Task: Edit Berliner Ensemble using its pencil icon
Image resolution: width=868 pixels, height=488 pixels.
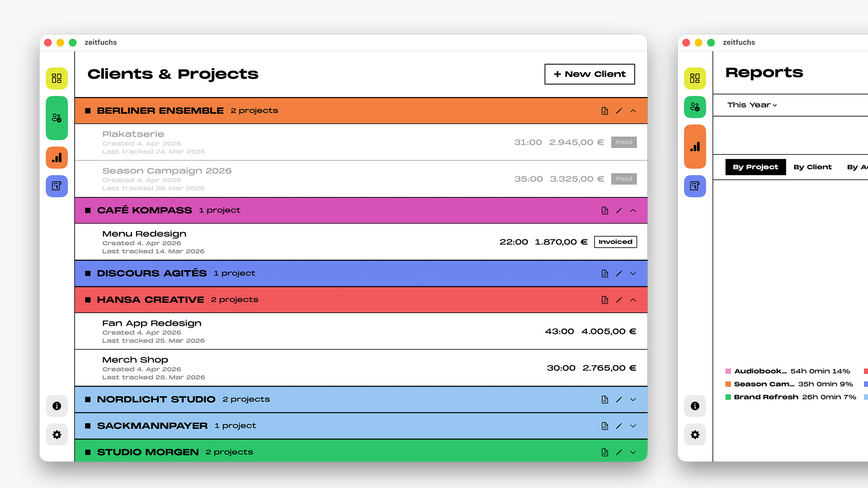Action: click(x=619, y=111)
